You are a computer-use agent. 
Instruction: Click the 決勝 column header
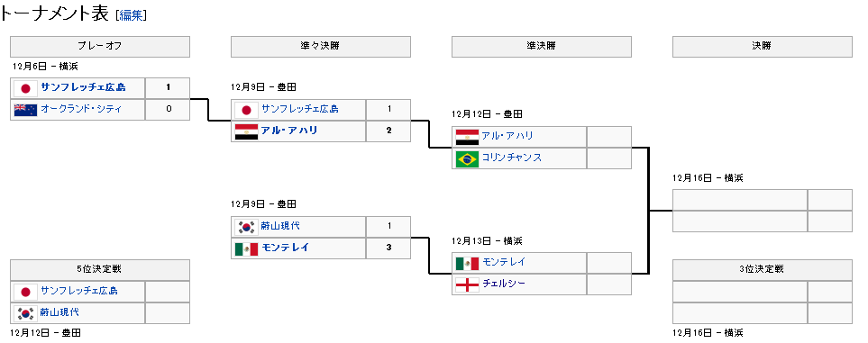(763, 47)
